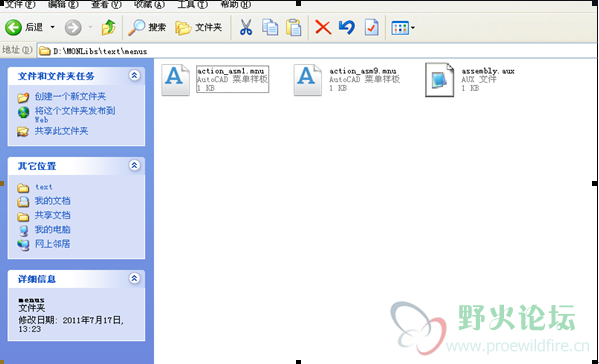Collapse the 文件和文件夹任务 panel
Image resolution: width=599 pixels, height=364 pixels.
134,75
